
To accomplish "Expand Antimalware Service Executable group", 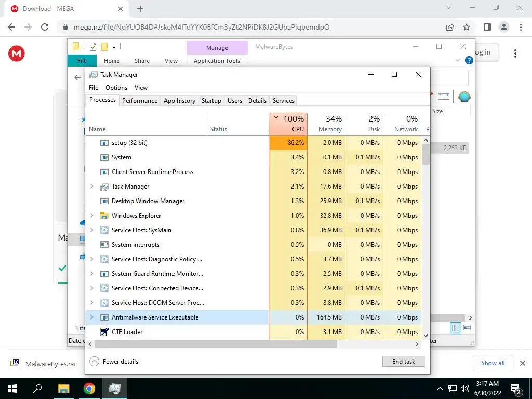I will point(91,317).
